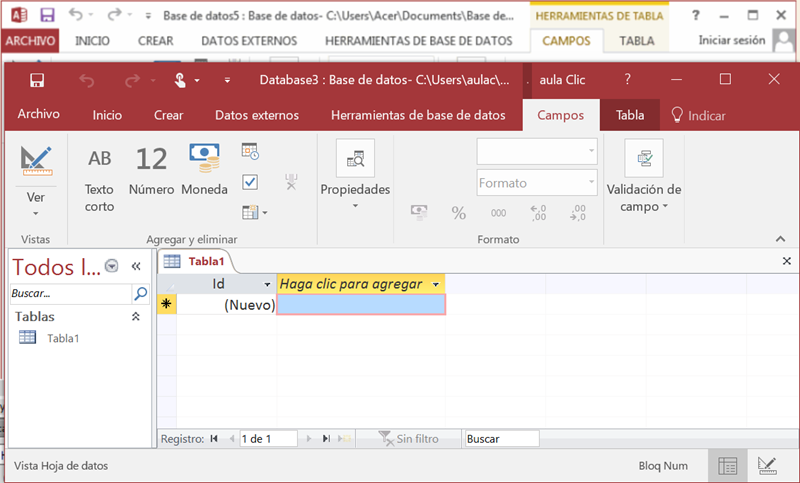This screenshot has height=483, width=800.
Task: Go to first record button
Action: [214, 439]
